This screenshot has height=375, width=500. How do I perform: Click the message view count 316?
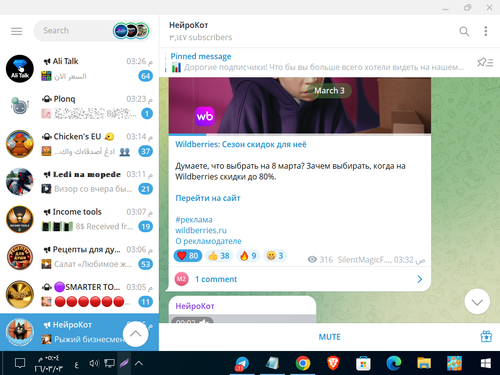(320, 259)
